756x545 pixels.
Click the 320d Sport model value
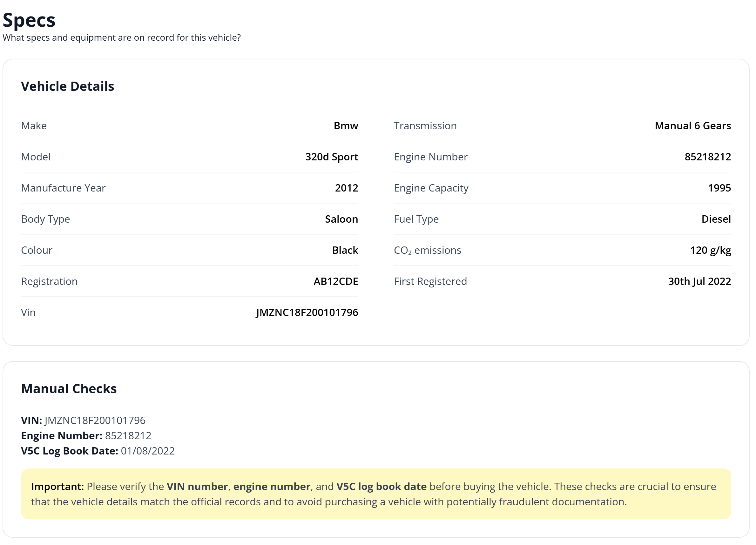[332, 157]
